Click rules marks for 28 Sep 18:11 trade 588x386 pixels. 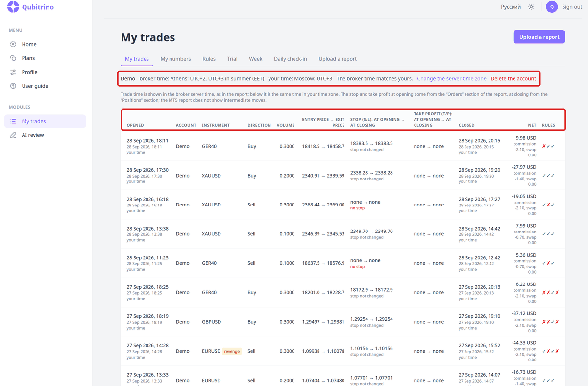coord(548,146)
